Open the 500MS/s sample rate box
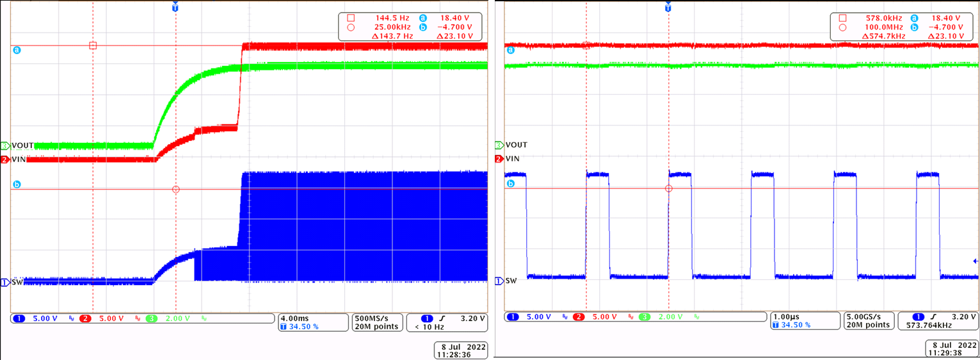The height and width of the screenshot is (360, 980). (378, 322)
